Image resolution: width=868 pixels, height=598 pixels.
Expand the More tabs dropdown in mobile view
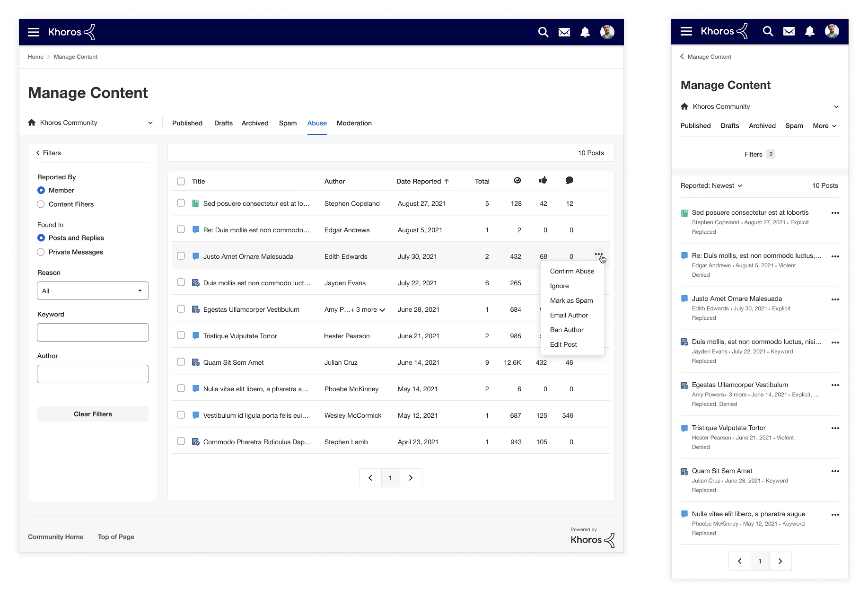[824, 126]
